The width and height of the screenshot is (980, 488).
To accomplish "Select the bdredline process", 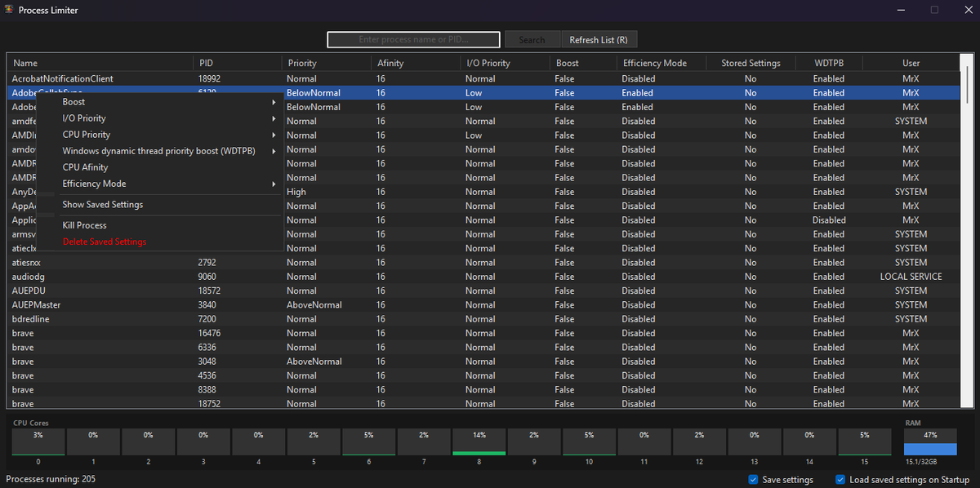I will [483, 319].
